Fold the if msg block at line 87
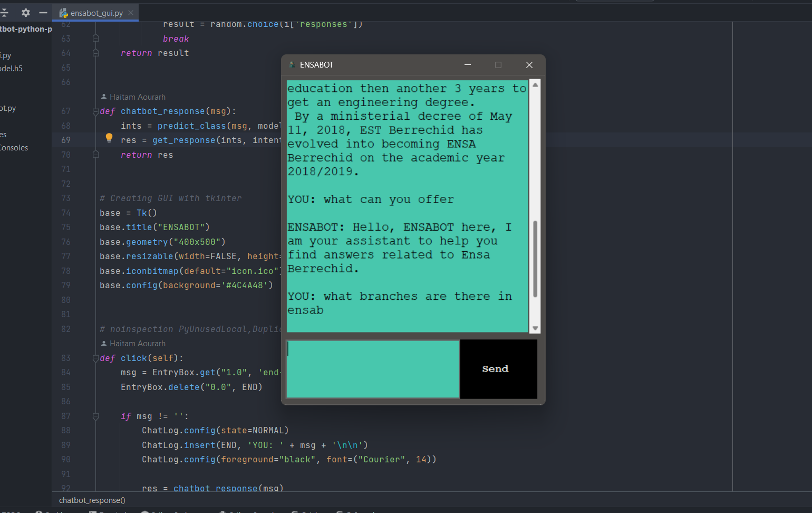 point(95,416)
